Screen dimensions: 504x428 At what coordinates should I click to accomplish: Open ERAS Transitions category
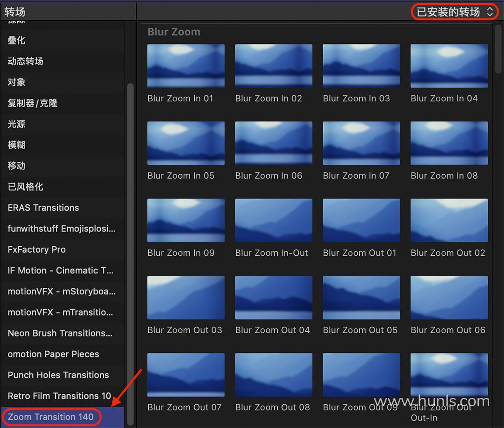pos(62,208)
